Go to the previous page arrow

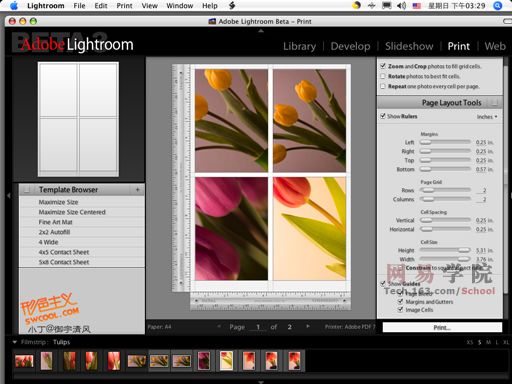tap(219, 327)
